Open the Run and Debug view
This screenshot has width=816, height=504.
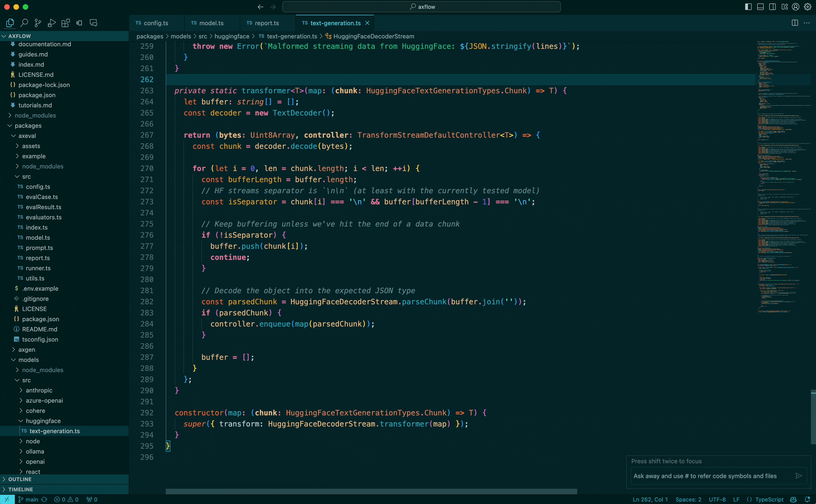[52, 23]
